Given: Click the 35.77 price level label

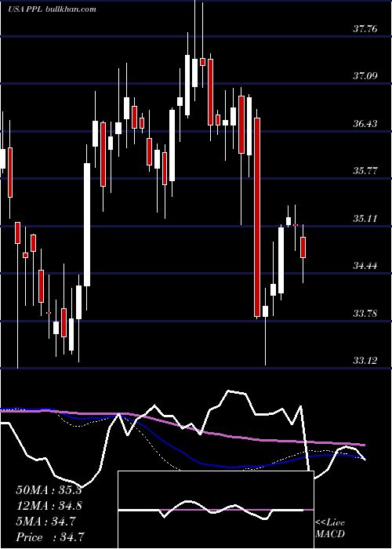Looking at the screenshot, I should point(365,171).
